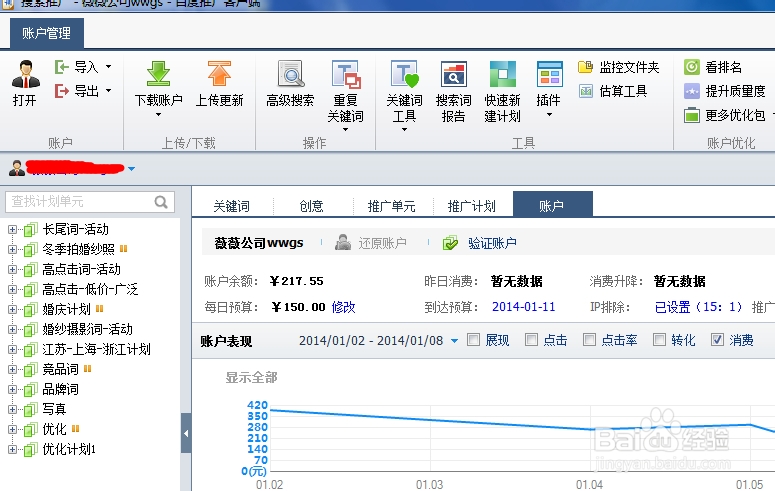
Task: Select the 婚纱摄影词-活动 plan
Action: coord(87,329)
